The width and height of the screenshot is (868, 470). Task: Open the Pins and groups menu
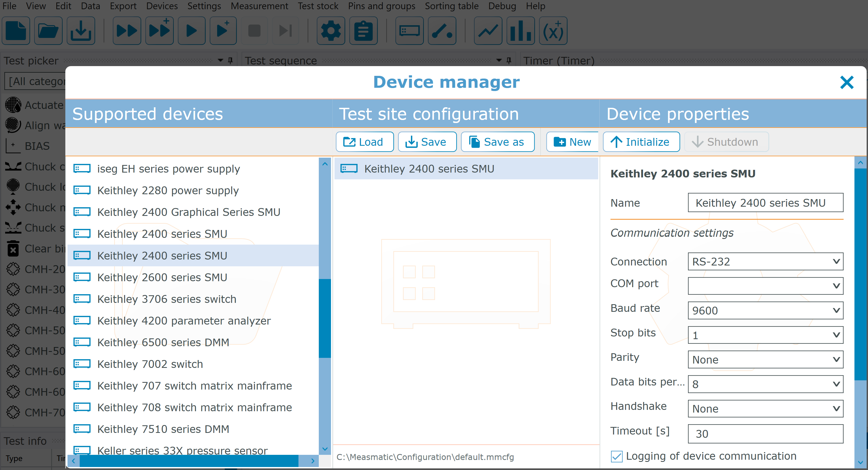[381, 6]
